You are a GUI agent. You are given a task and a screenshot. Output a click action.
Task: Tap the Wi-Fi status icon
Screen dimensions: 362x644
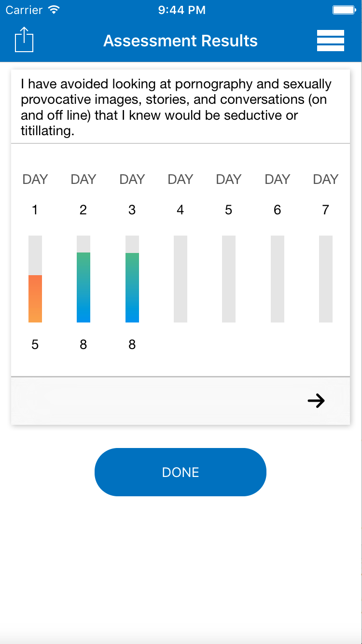coord(55,10)
